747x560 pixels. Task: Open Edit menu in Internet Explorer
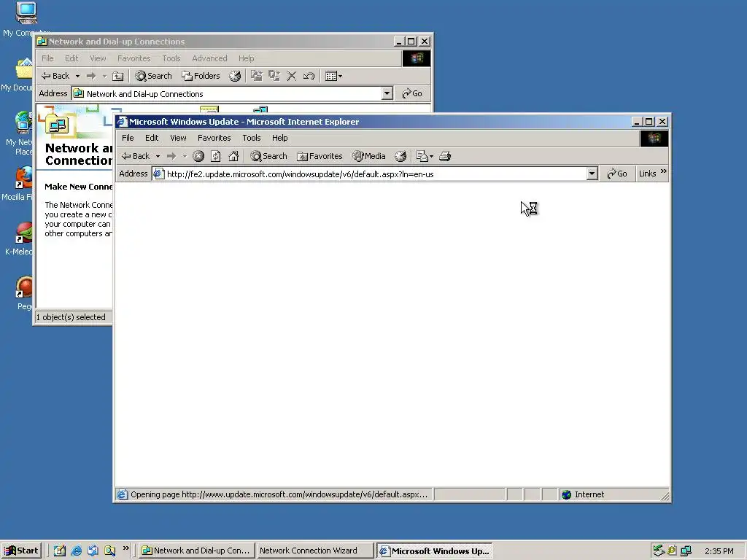coord(152,138)
